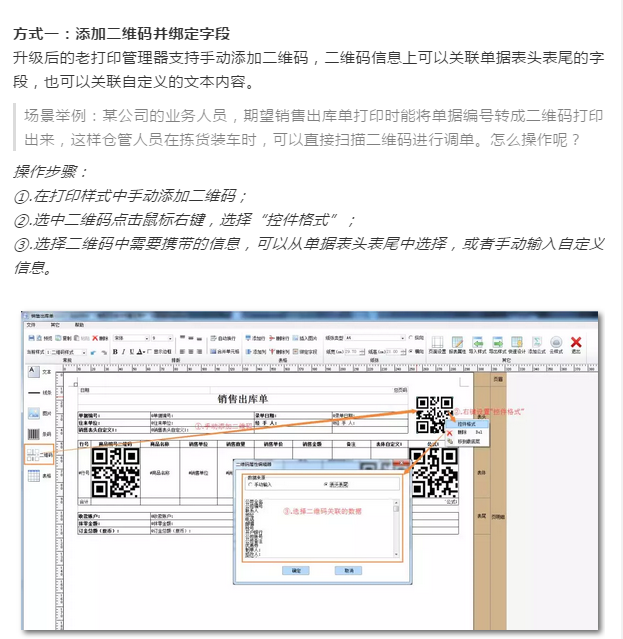Click the 删除行 delete row icon

click(272, 338)
